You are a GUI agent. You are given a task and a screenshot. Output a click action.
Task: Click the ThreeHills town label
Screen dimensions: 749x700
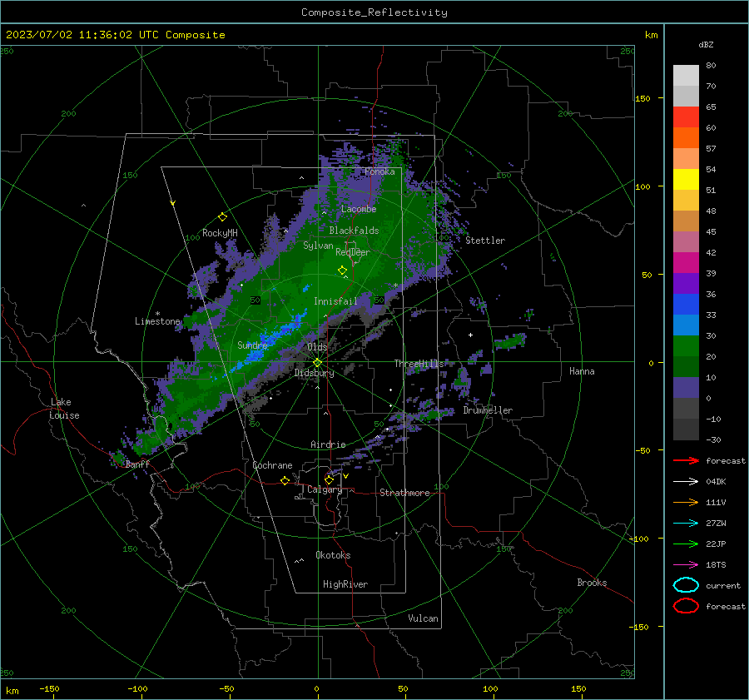click(x=419, y=364)
